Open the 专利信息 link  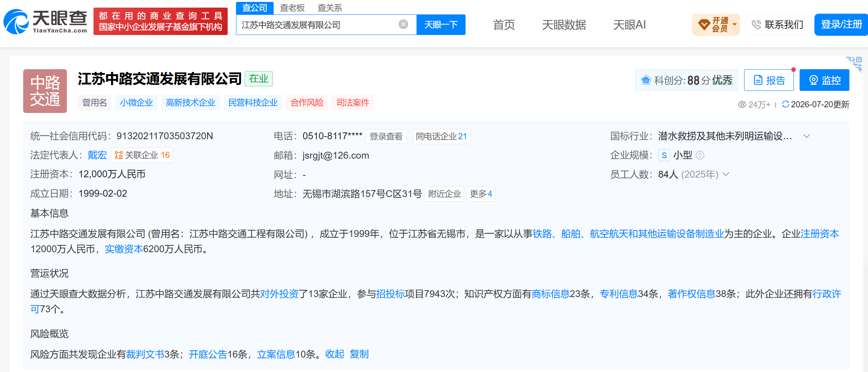619,294
